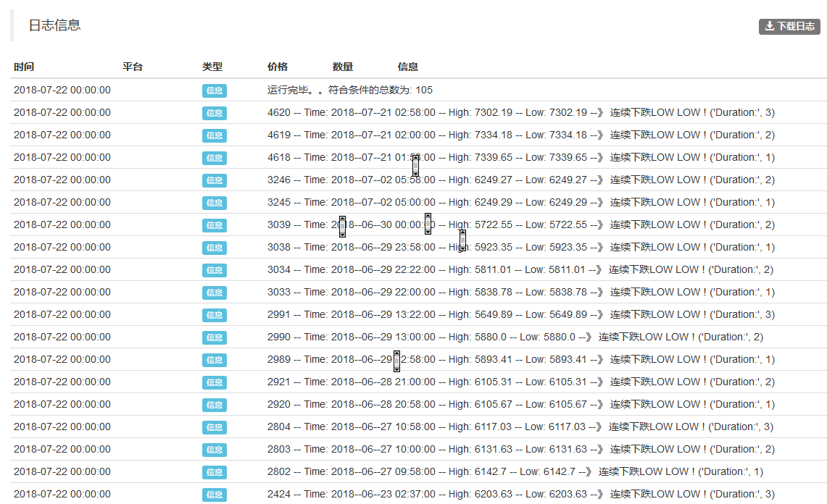
Task: Click the info badge on the 2802 row
Action: point(215,472)
